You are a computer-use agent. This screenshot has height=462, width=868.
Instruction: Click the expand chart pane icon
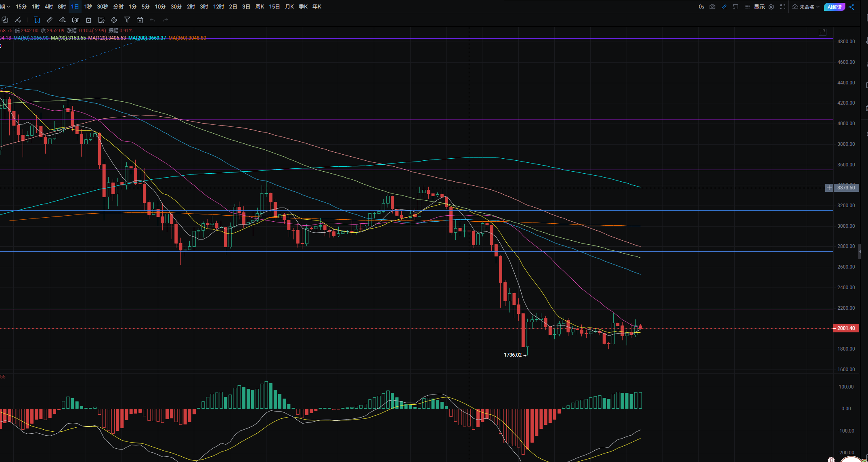pyautogui.click(x=822, y=32)
